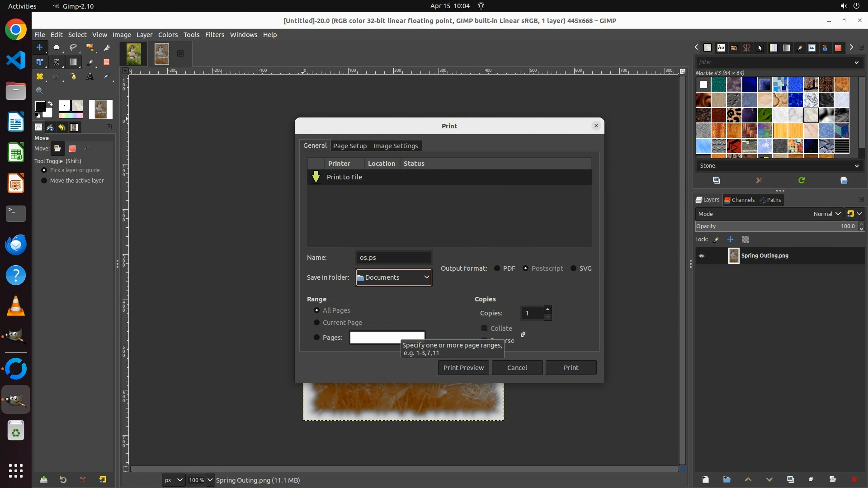Choose Current Page range option
This screenshot has height=488, width=868.
(x=316, y=323)
